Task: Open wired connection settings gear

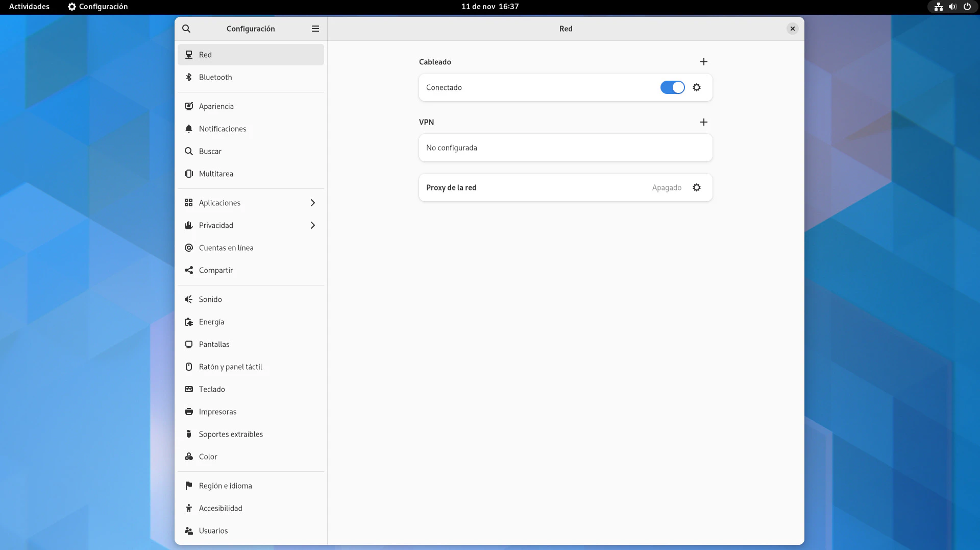Action: point(697,87)
